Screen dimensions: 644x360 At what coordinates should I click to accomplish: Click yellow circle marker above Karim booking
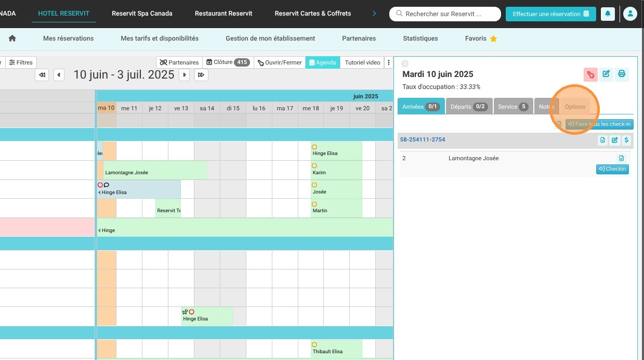pyautogui.click(x=314, y=166)
